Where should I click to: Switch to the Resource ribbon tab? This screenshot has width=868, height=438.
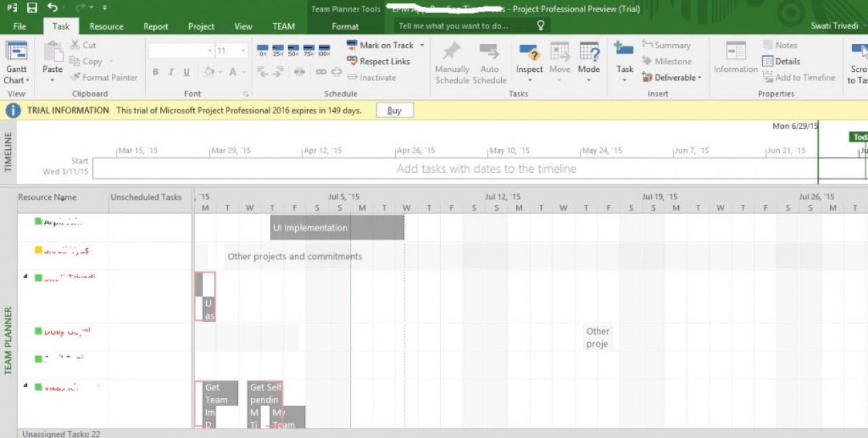106,26
